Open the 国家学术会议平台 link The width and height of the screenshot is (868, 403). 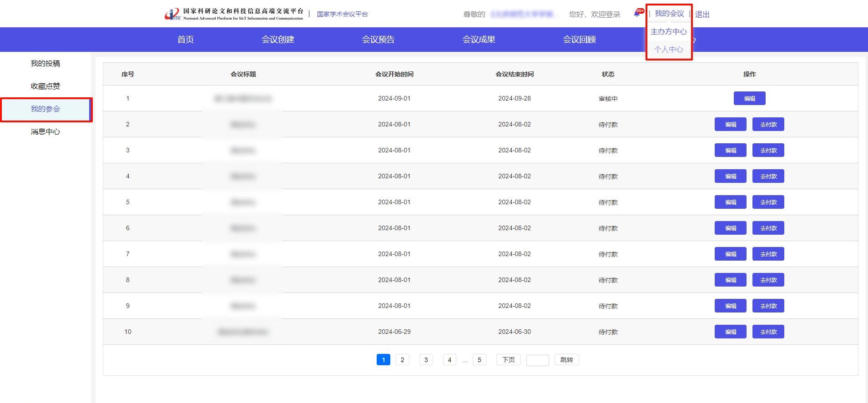point(343,14)
